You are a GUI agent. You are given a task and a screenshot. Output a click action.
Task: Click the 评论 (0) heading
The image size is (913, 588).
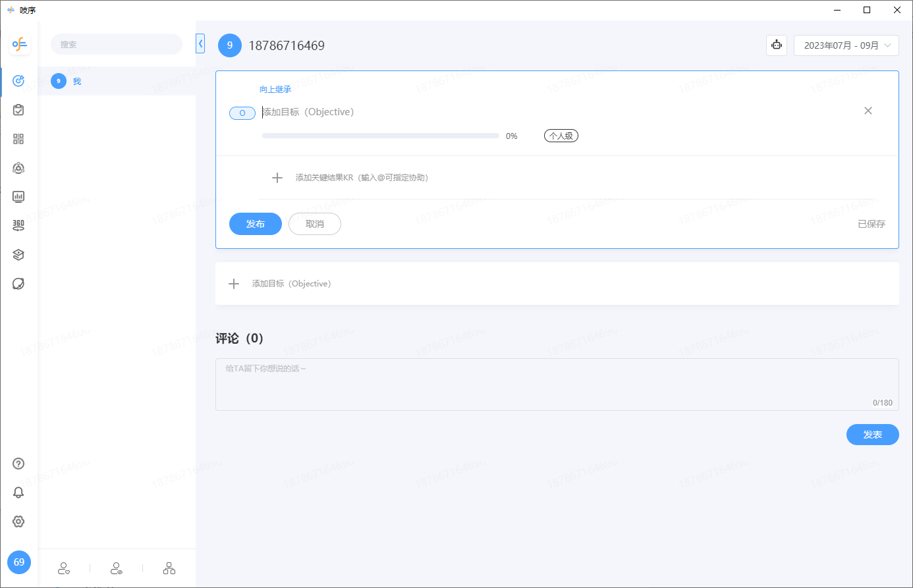tap(240, 338)
